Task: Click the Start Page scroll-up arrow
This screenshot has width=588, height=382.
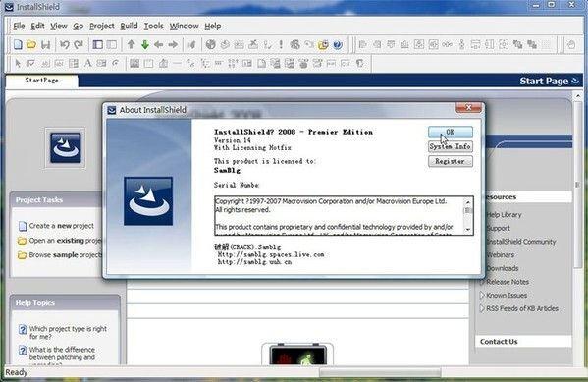Action: [x=577, y=96]
